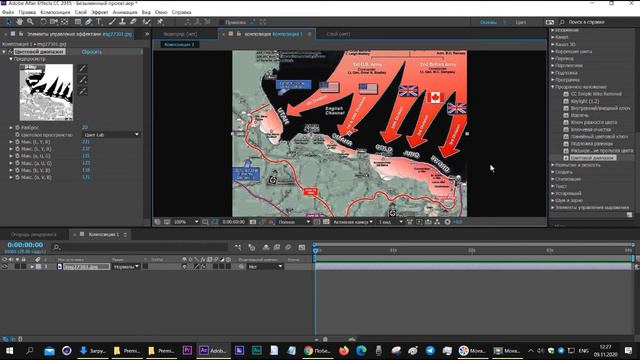Expand layer 1 img27301.jpg properties triangle
Image resolution: width=640 pixels, height=360 pixels.
32,267
